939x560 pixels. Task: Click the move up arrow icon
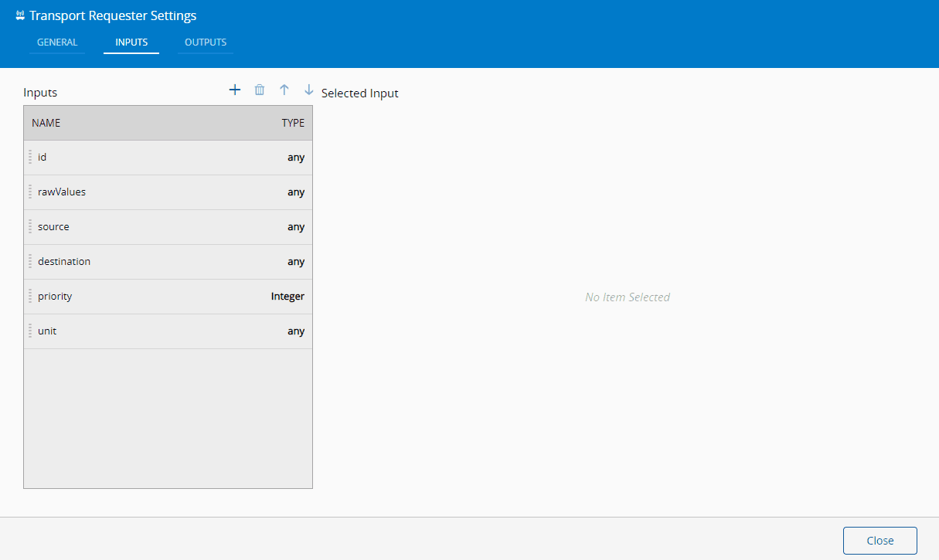(x=284, y=90)
